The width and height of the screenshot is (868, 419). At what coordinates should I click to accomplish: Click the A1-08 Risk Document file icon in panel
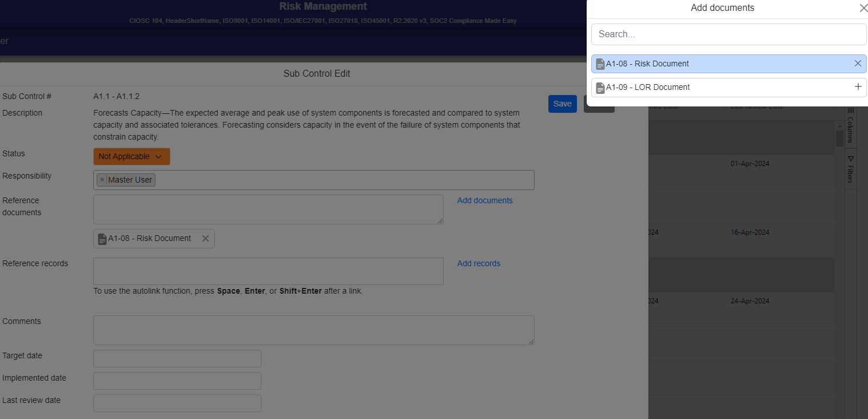click(x=600, y=64)
